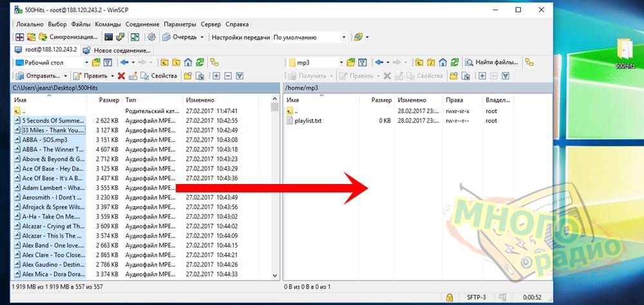
Task: Go to the home directory in the remote panel
Action: coord(443,63)
